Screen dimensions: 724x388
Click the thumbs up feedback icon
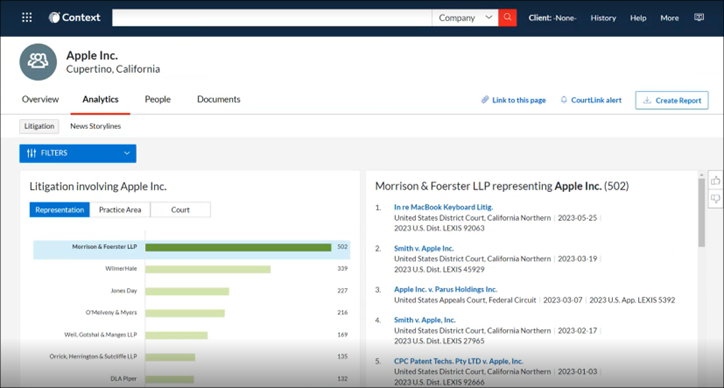(x=715, y=181)
